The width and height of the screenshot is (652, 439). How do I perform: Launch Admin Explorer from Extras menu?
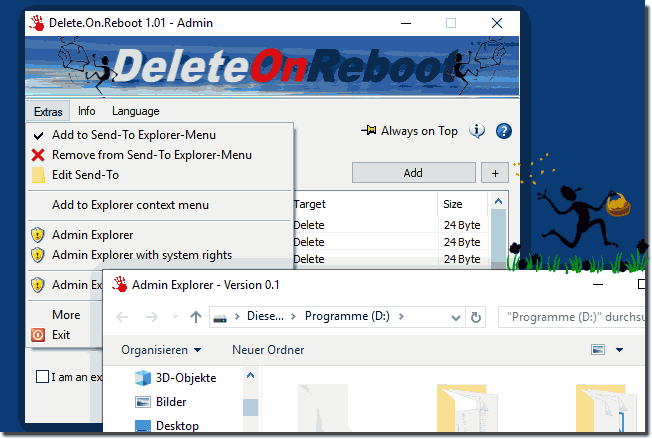pyautogui.click(x=160, y=235)
